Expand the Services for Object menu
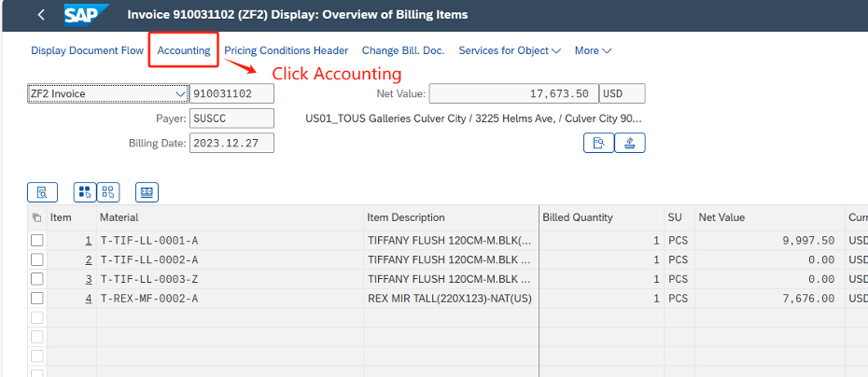Viewport: 868px width, 377px height. pos(509,50)
